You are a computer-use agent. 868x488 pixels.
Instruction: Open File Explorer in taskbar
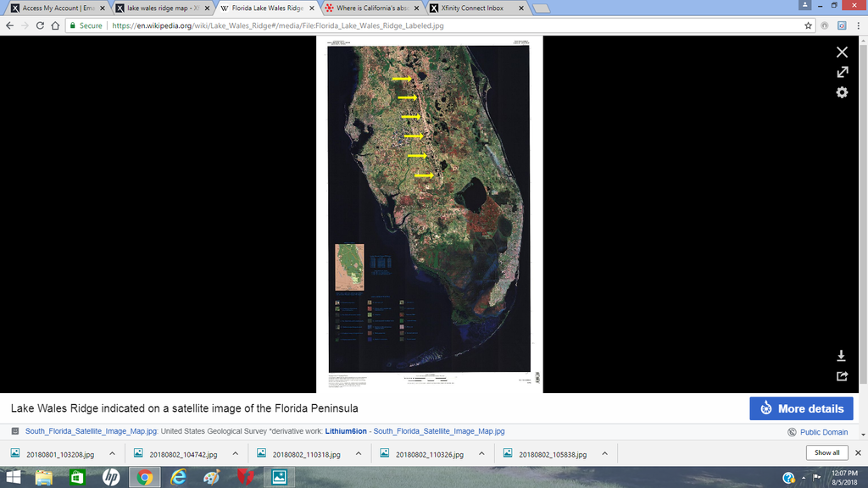coord(42,477)
